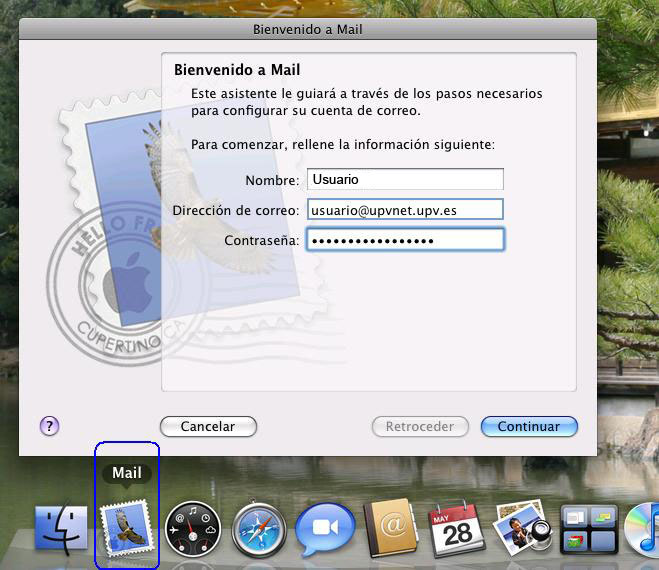The image size is (659, 570).
Task: Launch iCal calendar from the dock
Action: click(x=457, y=528)
